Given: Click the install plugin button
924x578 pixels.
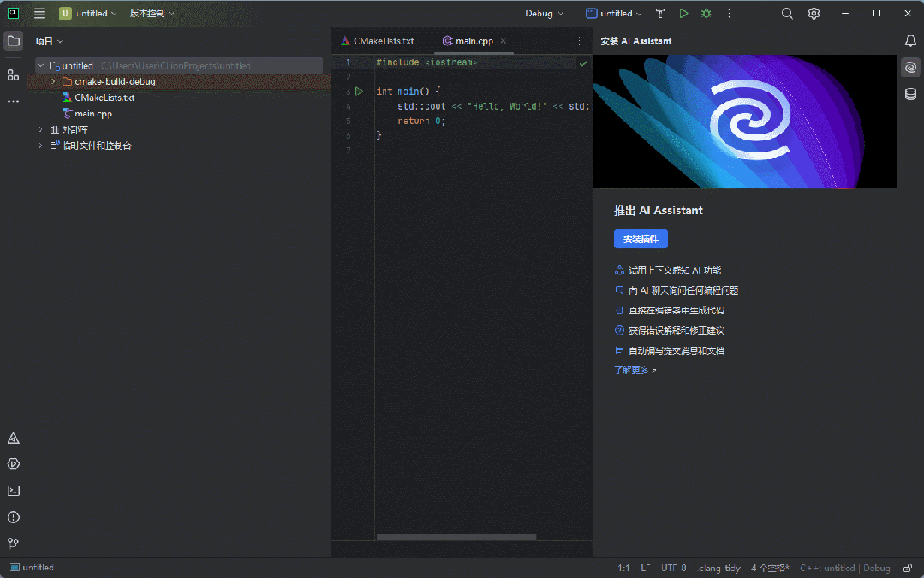Looking at the screenshot, I should coord(641,239).
